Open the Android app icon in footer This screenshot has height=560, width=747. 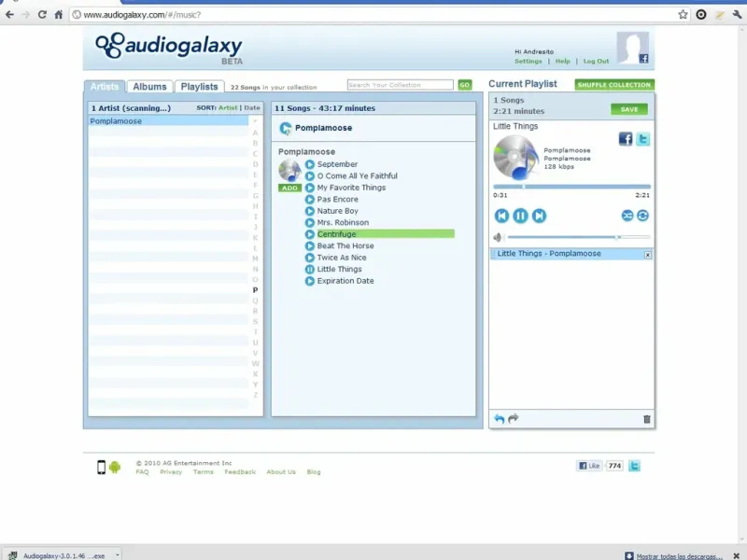pos(115,468)
